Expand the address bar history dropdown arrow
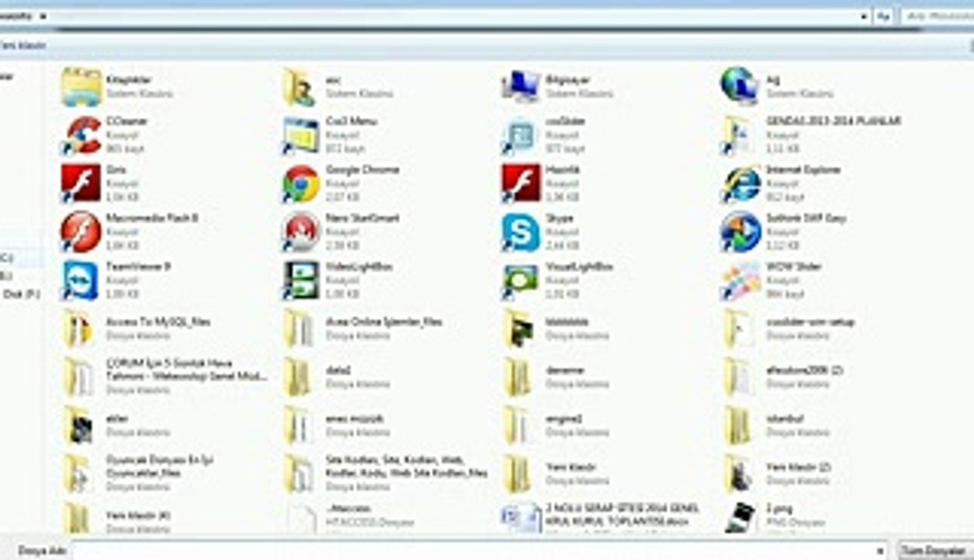 (x=865, y=16)
